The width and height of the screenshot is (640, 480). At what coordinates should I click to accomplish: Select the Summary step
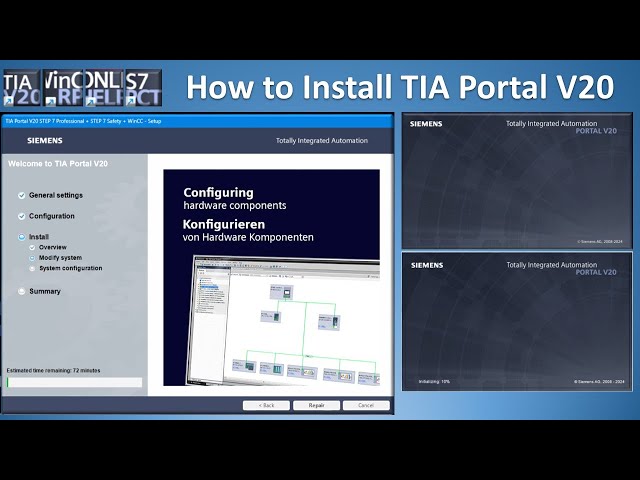tap(45, 291)
